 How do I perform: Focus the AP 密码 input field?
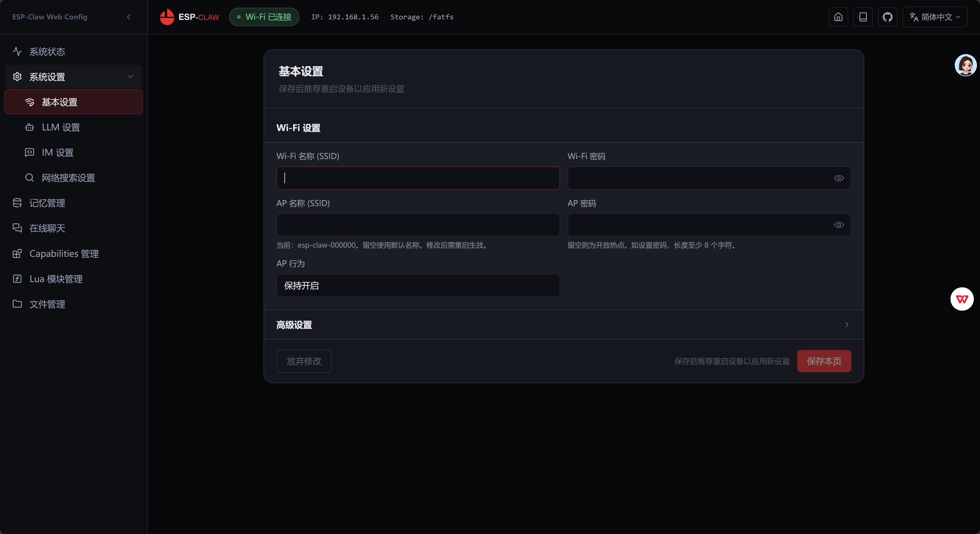coord(709,225)
